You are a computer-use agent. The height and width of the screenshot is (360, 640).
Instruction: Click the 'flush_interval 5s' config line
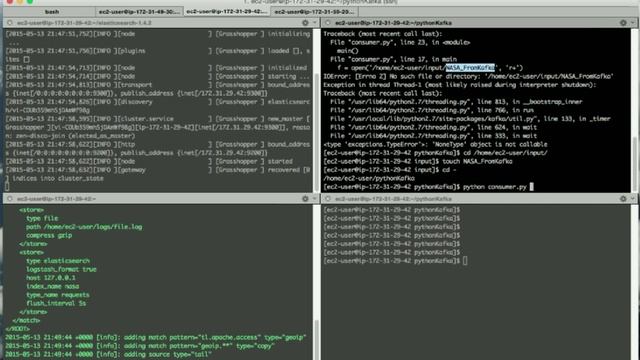(56, 303)
